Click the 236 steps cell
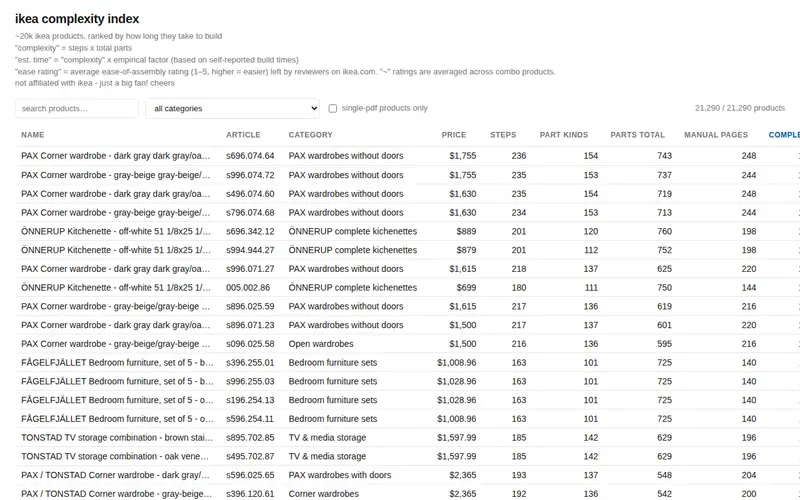Viewport: 800px width, 500px height. coord(519,156)
